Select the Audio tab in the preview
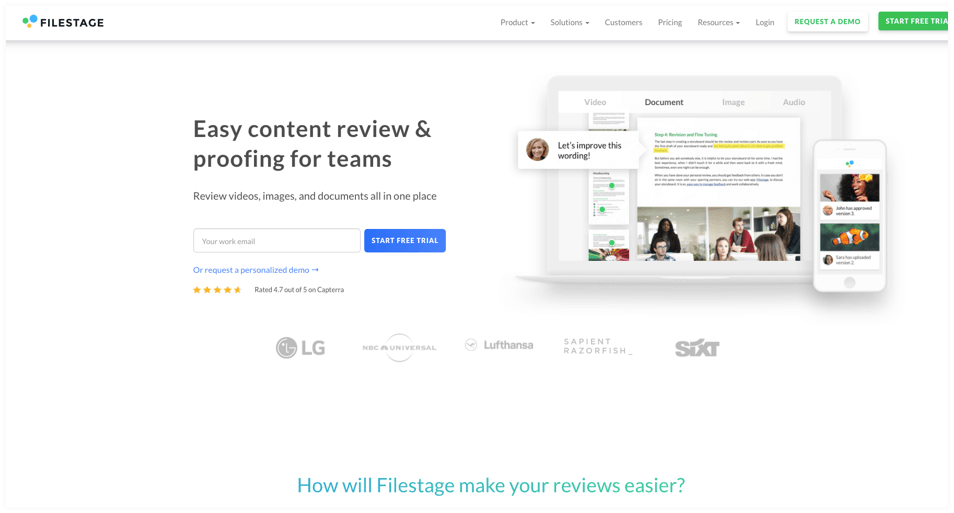This screenshot has width=954, height=513. click(x=793, y=102)
